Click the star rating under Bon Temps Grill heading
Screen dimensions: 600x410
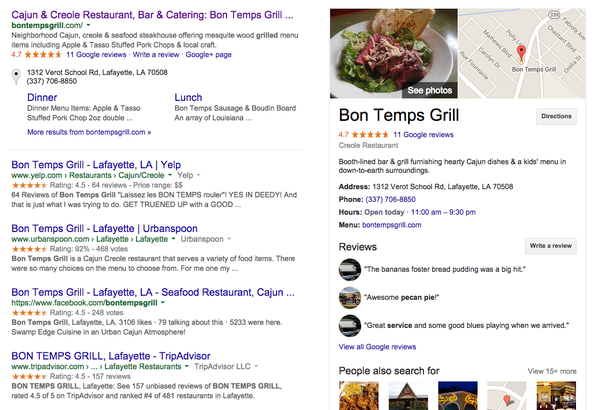click(x=370, y=135)
